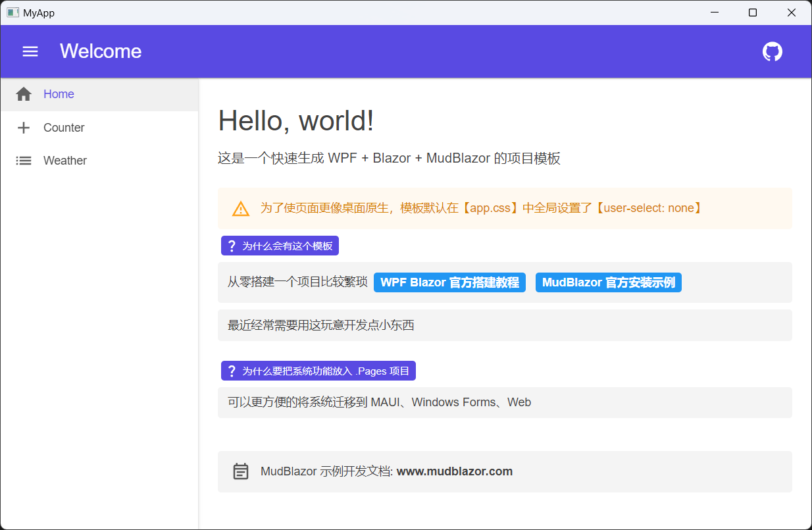Click the 为什么会有这个模板 chip
Screen dimensions: 812x530
pos(280,246)
